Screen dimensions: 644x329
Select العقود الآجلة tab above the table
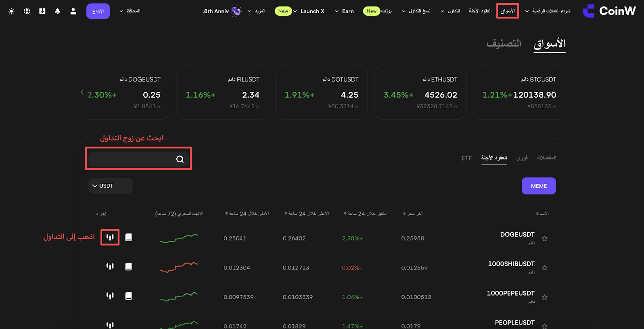494,158
